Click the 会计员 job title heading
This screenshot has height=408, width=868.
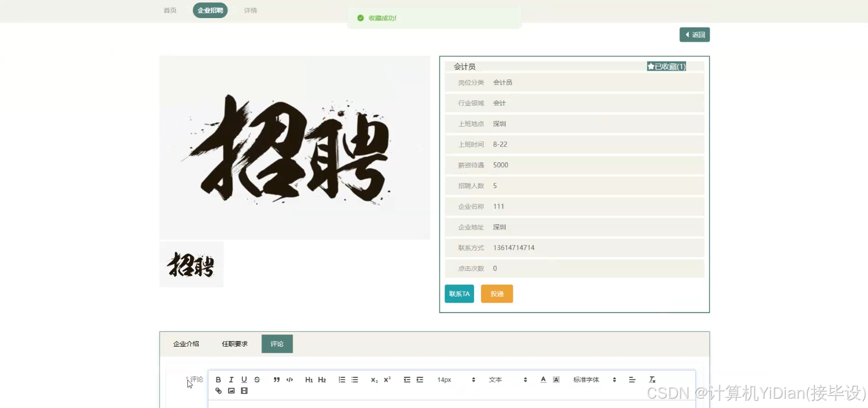point(465,66)
